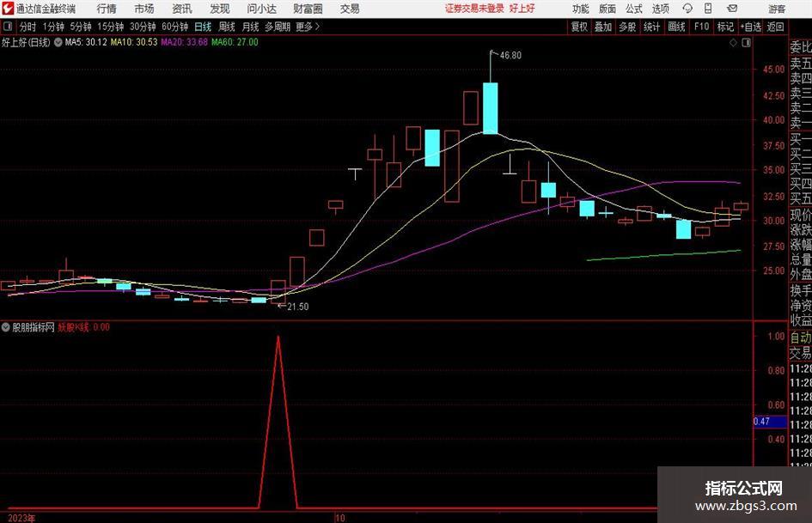Open the 交易 menu
This screenshot has height=523, width=812.
tap(350, 9)
